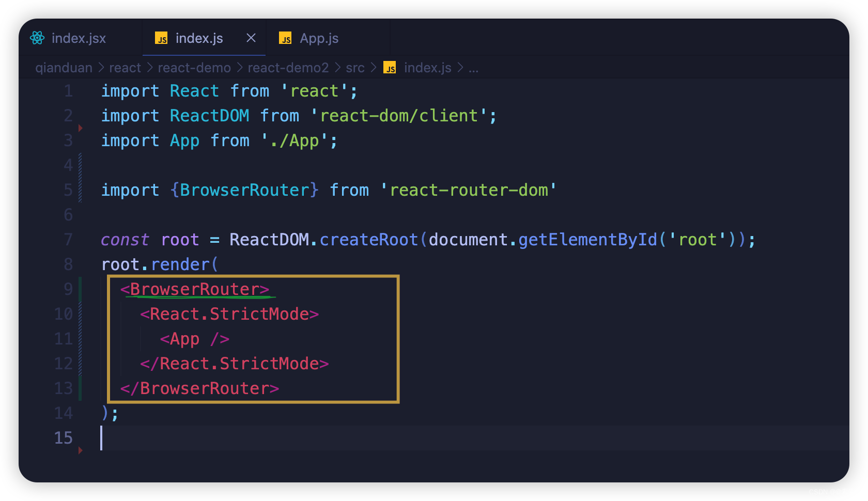Click <App /> element on line 11
868x501 pixels.
coord(195,339)
